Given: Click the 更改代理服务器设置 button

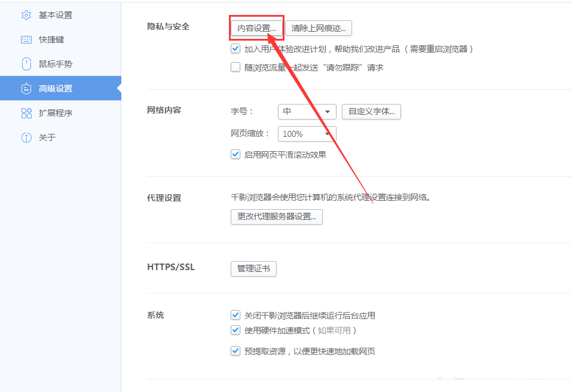Looking at the screenshot, I should tap(276, 216).
